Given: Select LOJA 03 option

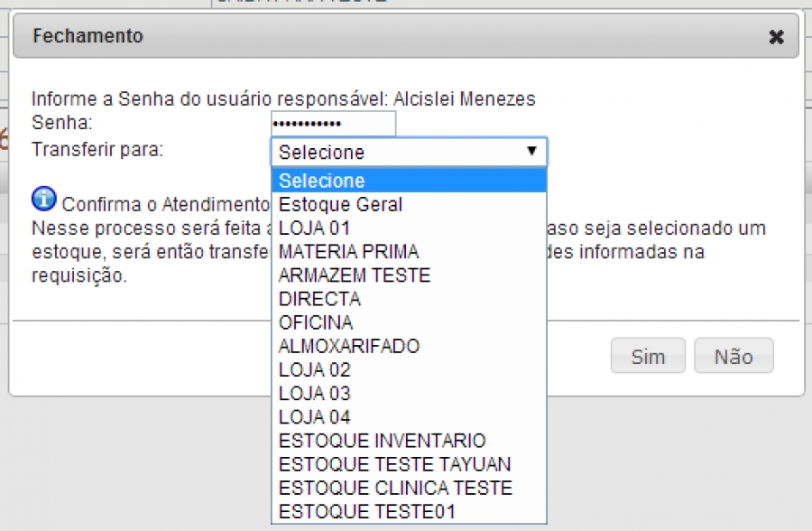Looking at the screenshot, I should [409, 394].
